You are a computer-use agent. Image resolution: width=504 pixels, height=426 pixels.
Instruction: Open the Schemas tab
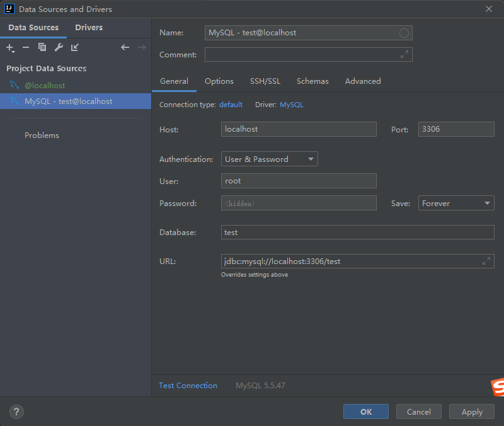coord(312,81)
